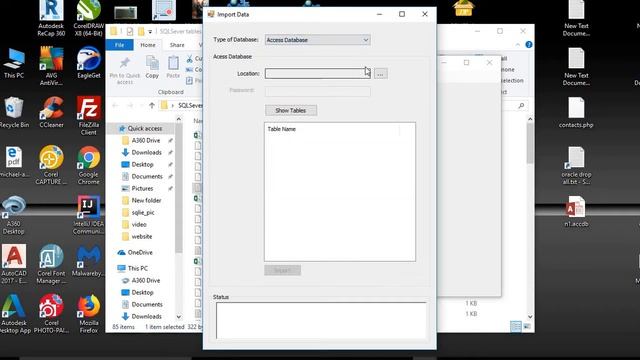Select the pinned A360 Drive under Quick access
The height and width of the screenshot is (360, 640).
[146, 140]
